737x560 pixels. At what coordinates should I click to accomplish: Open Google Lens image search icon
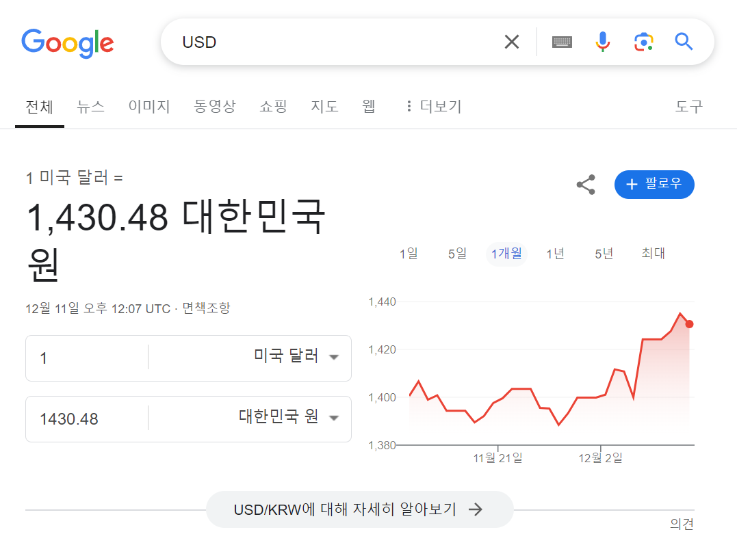coord(643,42)
